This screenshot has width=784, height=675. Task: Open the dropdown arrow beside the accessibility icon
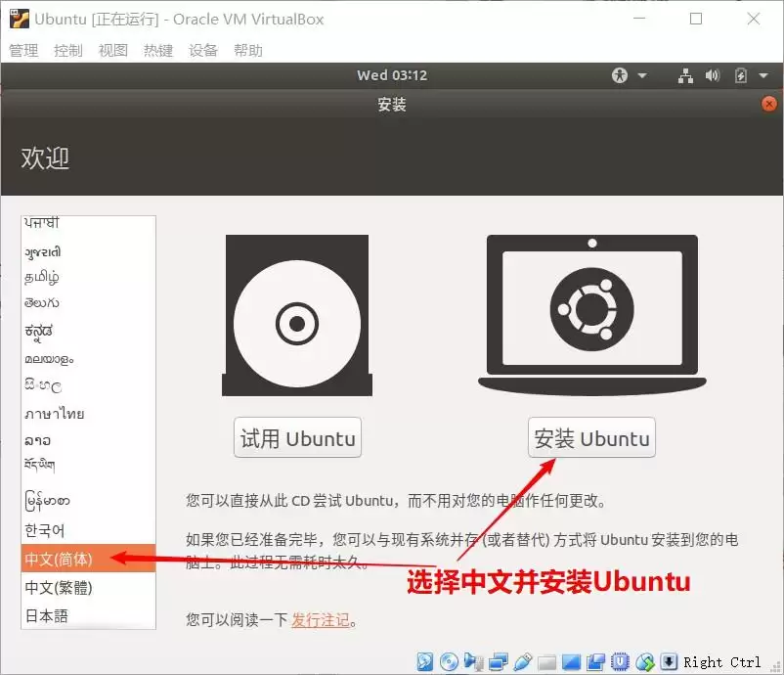[642, 75]
